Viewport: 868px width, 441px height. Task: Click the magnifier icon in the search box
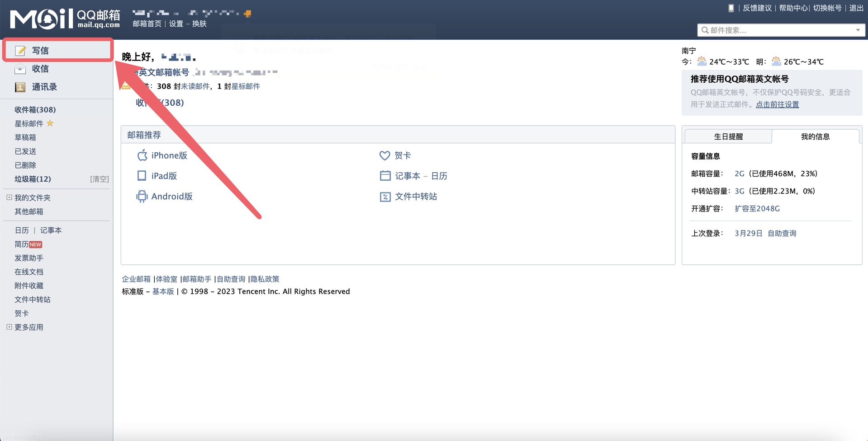click(705, 30)
